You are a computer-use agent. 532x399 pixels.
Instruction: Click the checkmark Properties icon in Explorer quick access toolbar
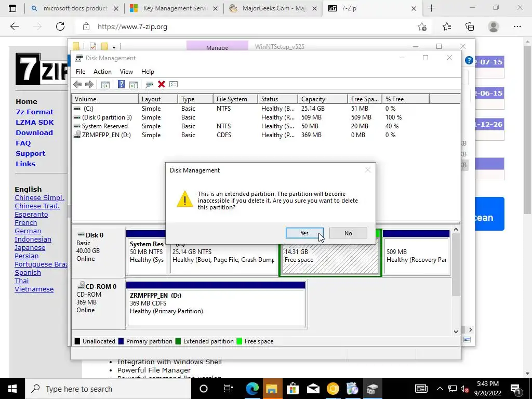(x=93, y=46)
